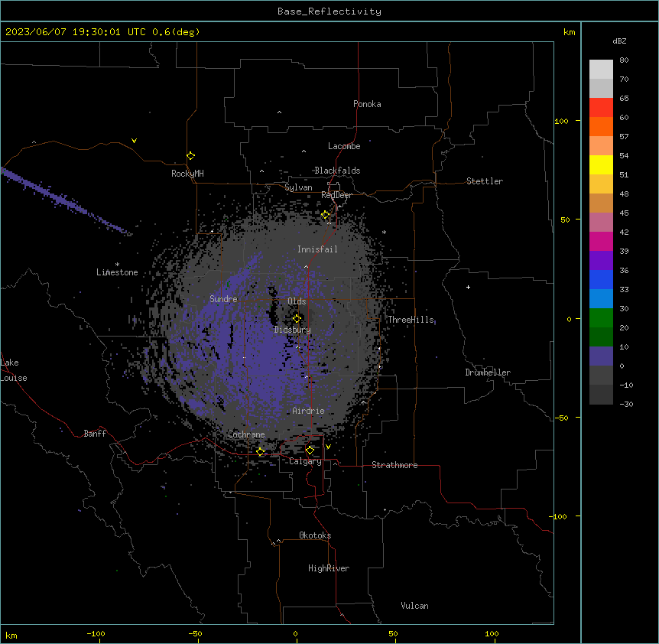
Task: Pick the orange 57-60 dBZ legend swatch
Action: click(x=601, y=127)
